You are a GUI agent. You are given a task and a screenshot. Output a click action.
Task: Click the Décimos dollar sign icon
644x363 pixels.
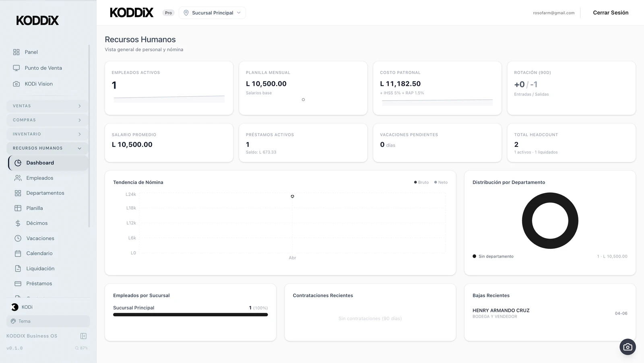tap(18, 223)
